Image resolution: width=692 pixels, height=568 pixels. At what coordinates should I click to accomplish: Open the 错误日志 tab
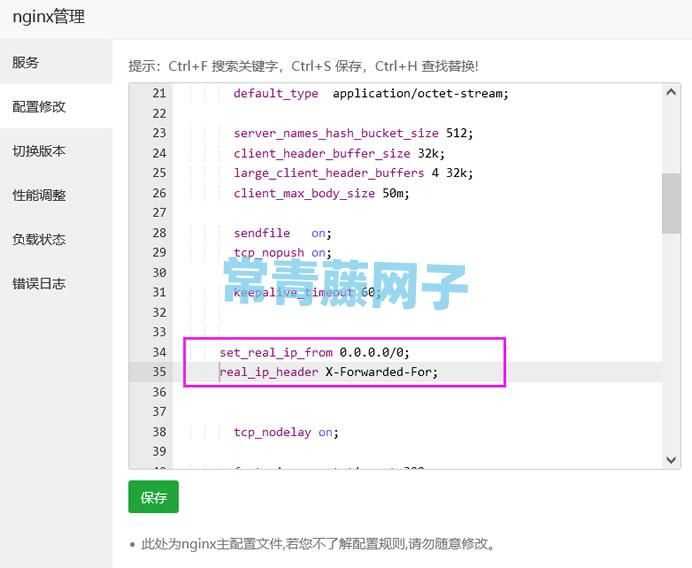56,283
